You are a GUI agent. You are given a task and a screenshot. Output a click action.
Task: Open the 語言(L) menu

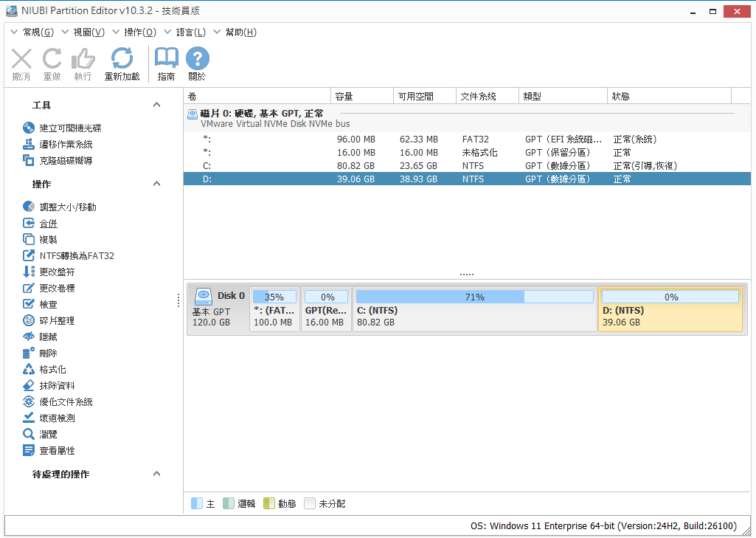coord(185,32)
